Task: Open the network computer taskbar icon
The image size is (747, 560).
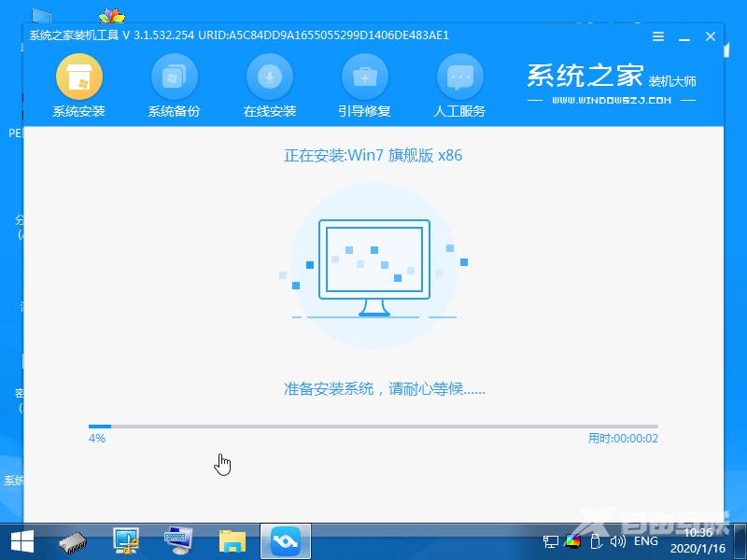Action: (x=126, y=541)
